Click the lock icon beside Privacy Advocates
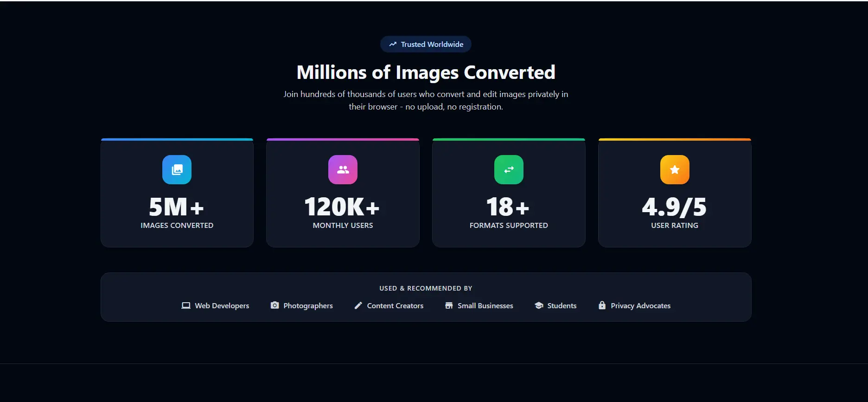The image size is (868, 402). 602,305
